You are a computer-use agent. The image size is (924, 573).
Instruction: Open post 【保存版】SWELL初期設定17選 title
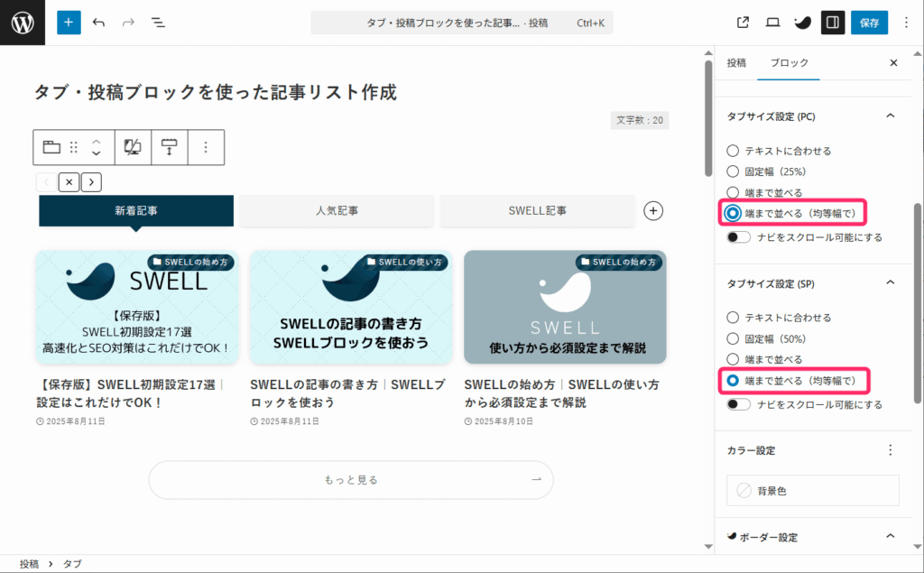(130, 393)
